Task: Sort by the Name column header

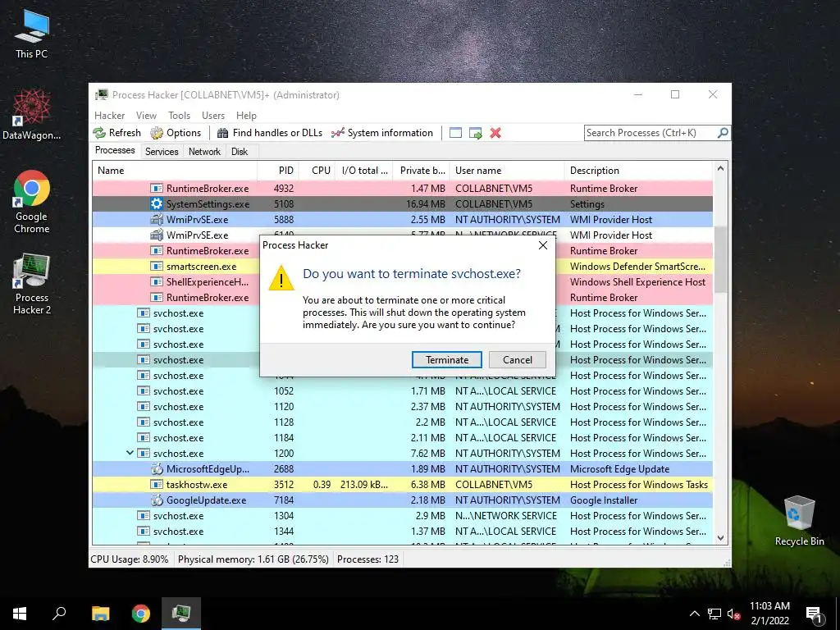Action: coord(175,171)
